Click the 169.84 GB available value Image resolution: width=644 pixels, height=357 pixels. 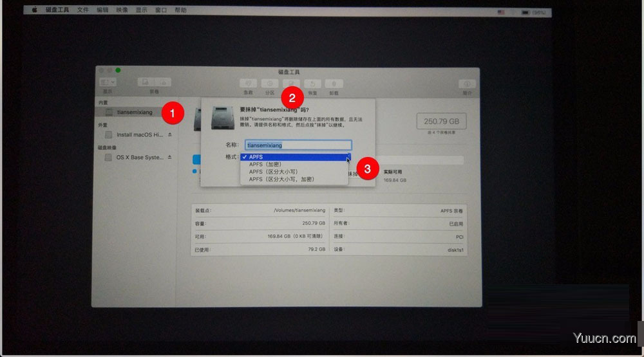point(395,180)
